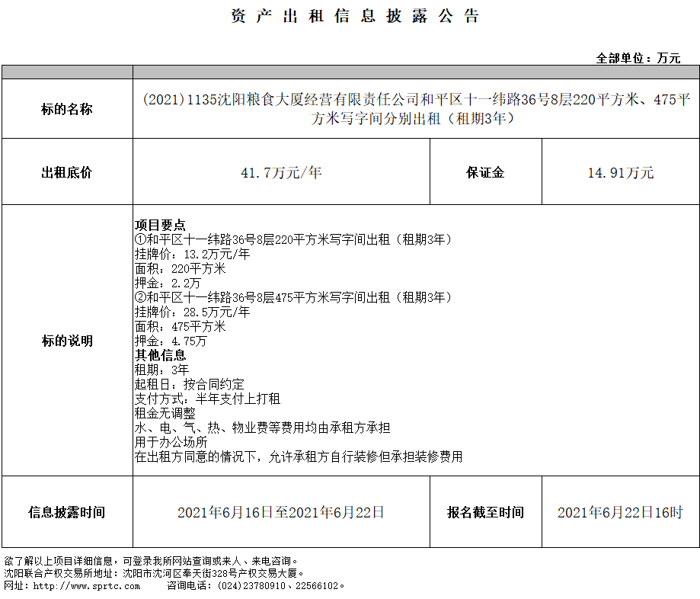
Task: Click the 项目要点 bold heading
Action: click(160, 225)
